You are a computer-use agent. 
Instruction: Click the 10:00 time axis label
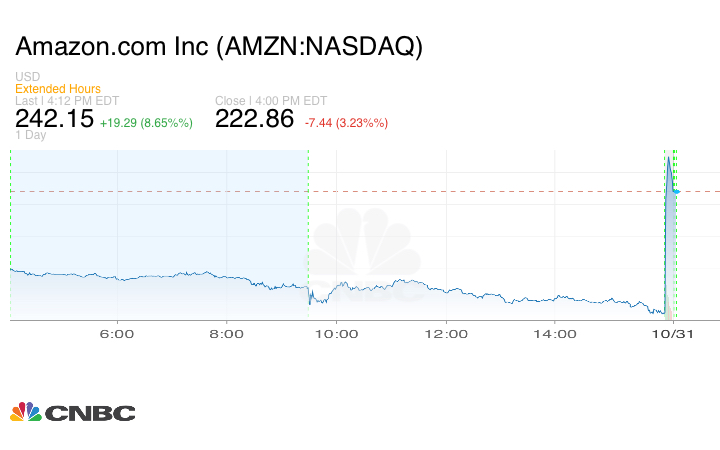pyautogui.click(x=336, y=333)
